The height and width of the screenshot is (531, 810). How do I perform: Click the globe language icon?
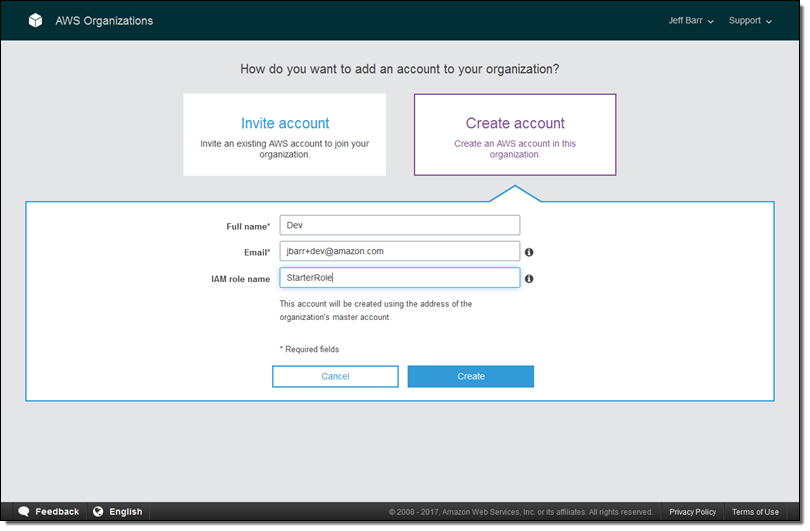[98, 511]
